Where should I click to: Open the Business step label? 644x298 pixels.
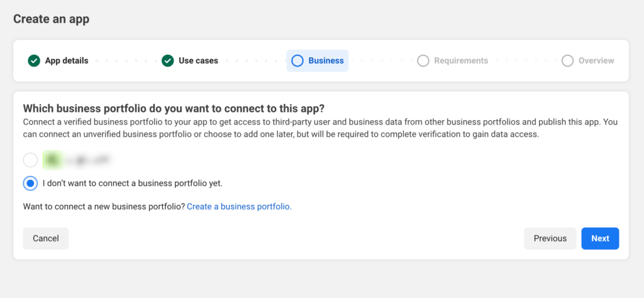point(326,61)
